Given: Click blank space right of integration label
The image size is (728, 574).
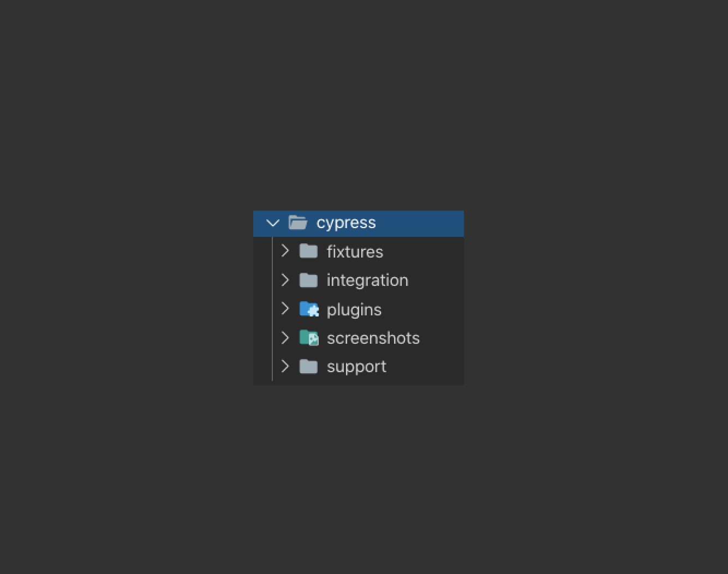Looking at the screenshot, I should [437, 280].
